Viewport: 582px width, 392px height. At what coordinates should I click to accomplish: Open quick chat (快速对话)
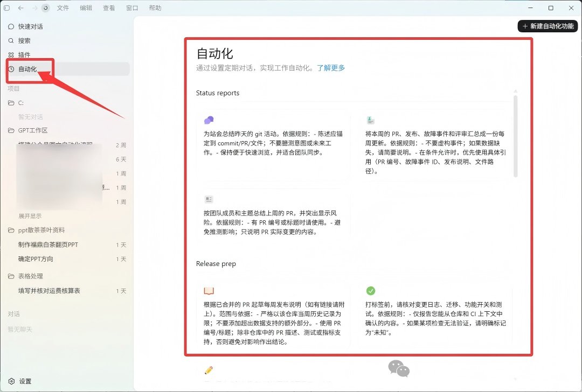click(x=26, y=27)
